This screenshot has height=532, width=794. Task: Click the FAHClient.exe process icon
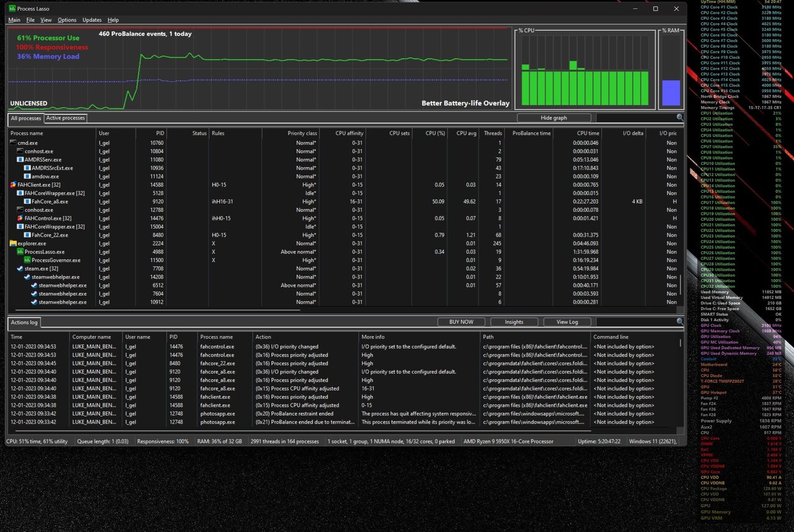tap(13, 185)
